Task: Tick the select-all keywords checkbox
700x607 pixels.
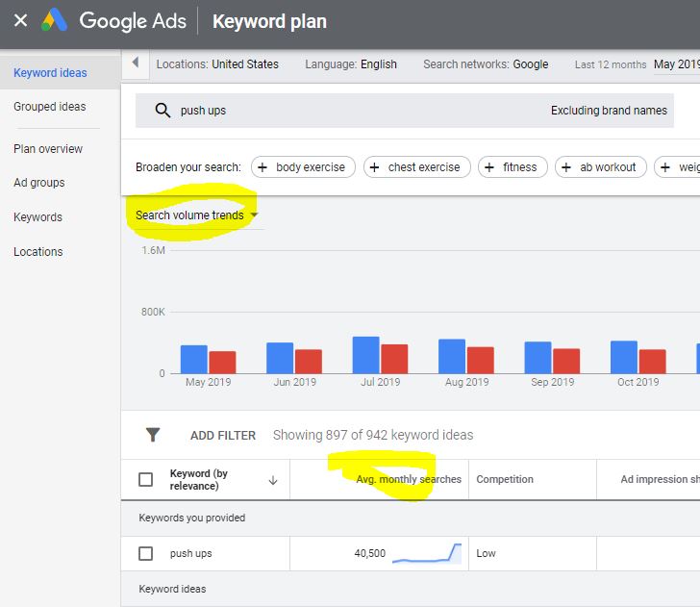Action: 145,480
